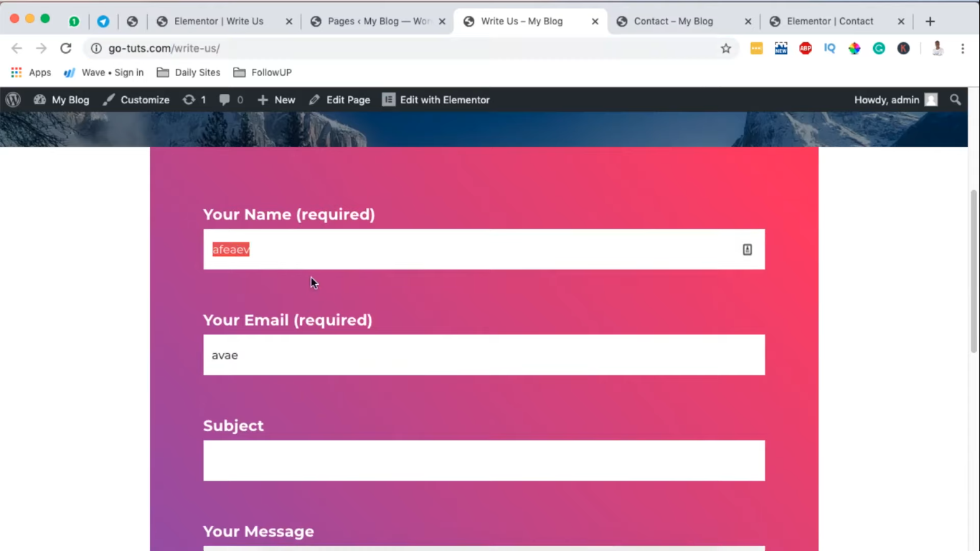Screen dimensions: 980x551
Task: Close the Elementor | Write Us tab
Action: 289,22
